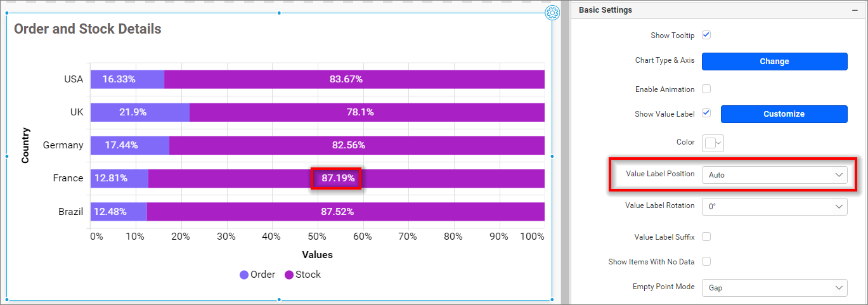
Task: Check Show Items With No Data
Action: click(706, 261)
